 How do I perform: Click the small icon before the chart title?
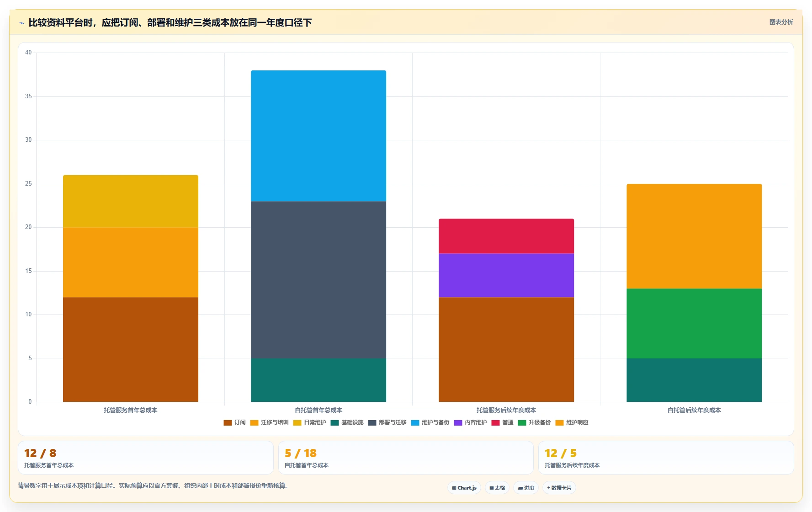coord(21,23)
